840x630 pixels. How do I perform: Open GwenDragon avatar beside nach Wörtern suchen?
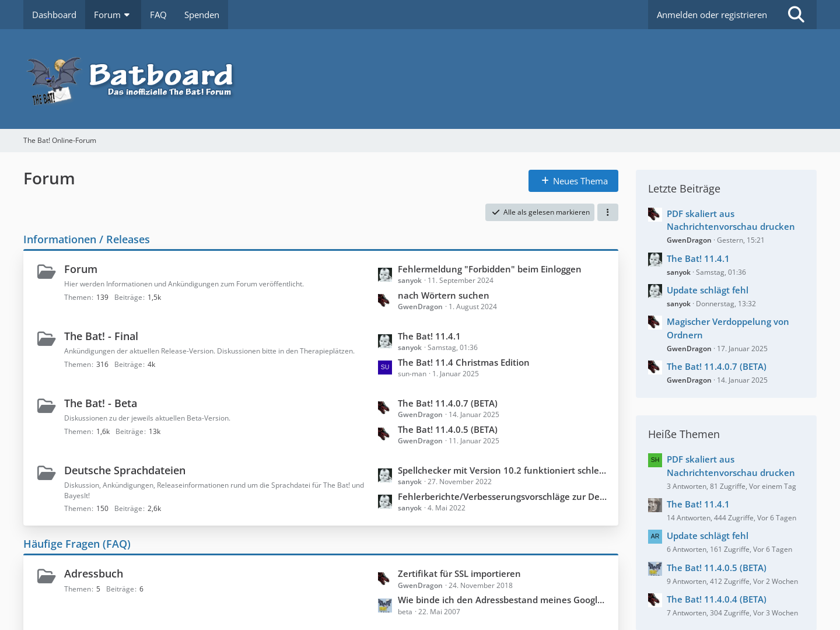click(385, 301)
